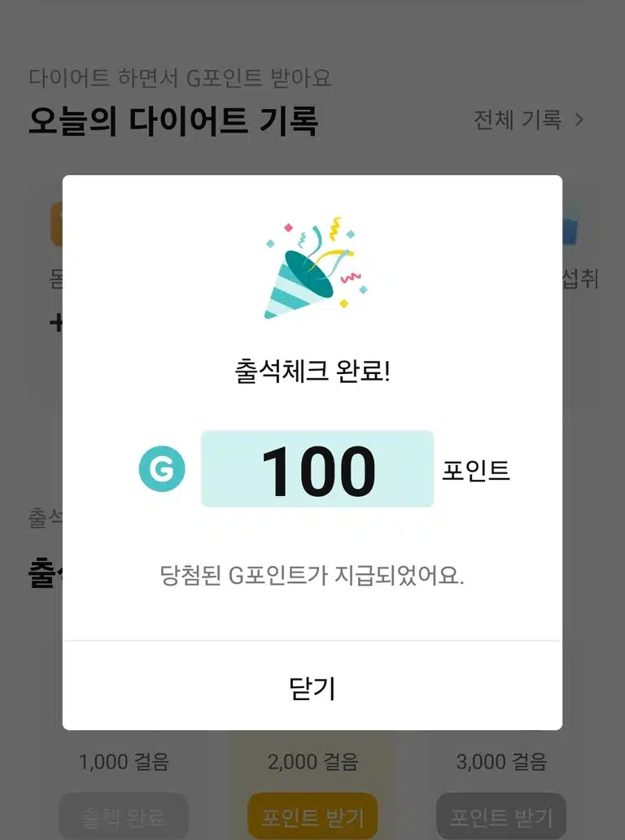Select the 3,000 걸음 step label

click(x=501, y=761)
